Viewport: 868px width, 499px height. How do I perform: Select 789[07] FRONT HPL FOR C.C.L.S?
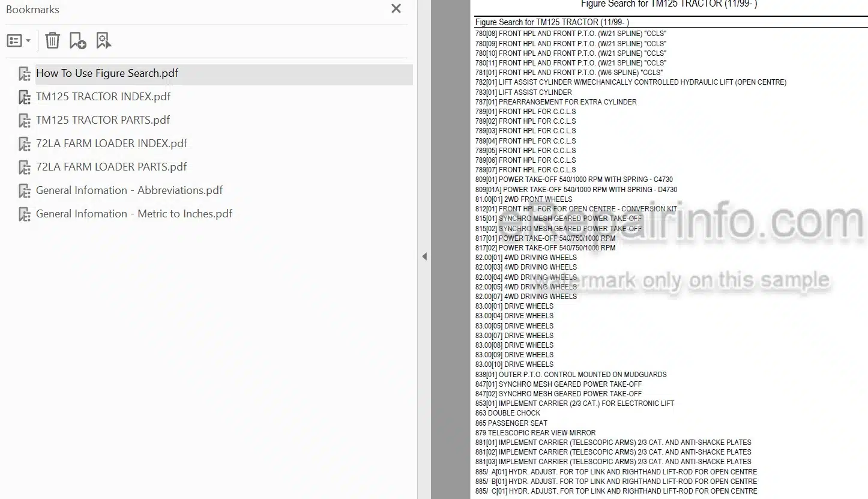coord(526,170)
